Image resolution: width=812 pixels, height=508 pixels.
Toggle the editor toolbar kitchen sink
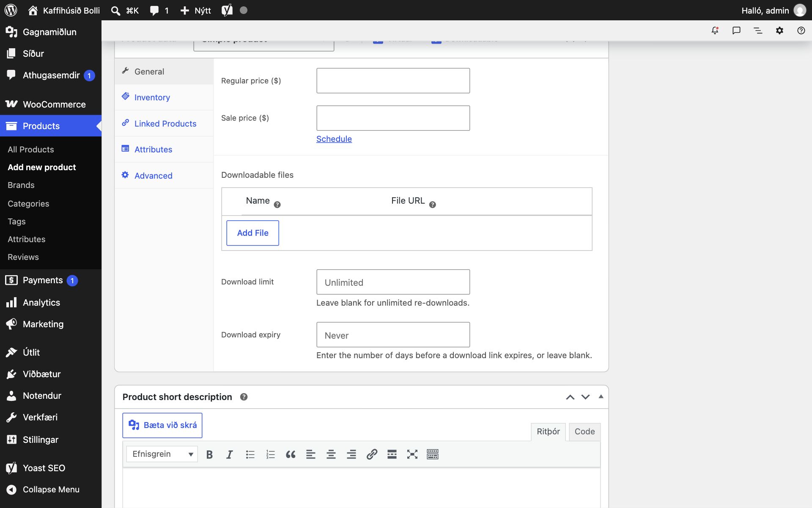(x=433, y=454)
